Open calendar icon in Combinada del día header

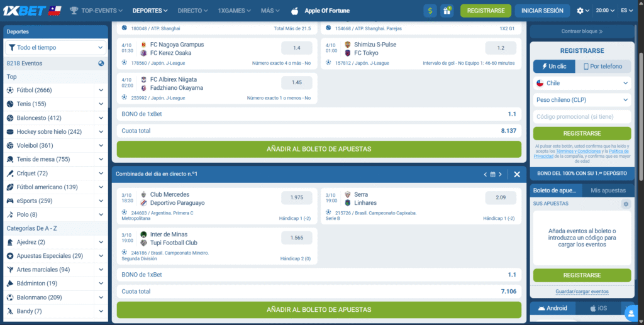pyautogui.click(x=493, y=174)
